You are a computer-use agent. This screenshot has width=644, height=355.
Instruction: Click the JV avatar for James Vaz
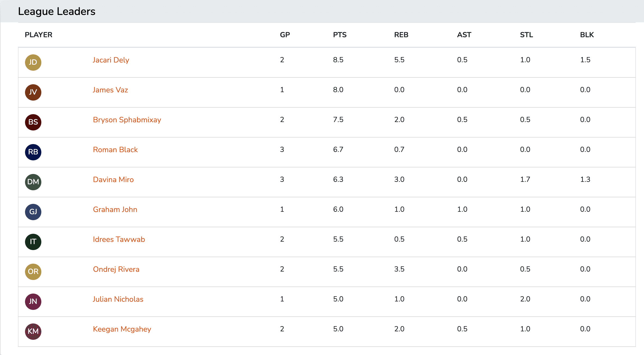coord(33,92)
